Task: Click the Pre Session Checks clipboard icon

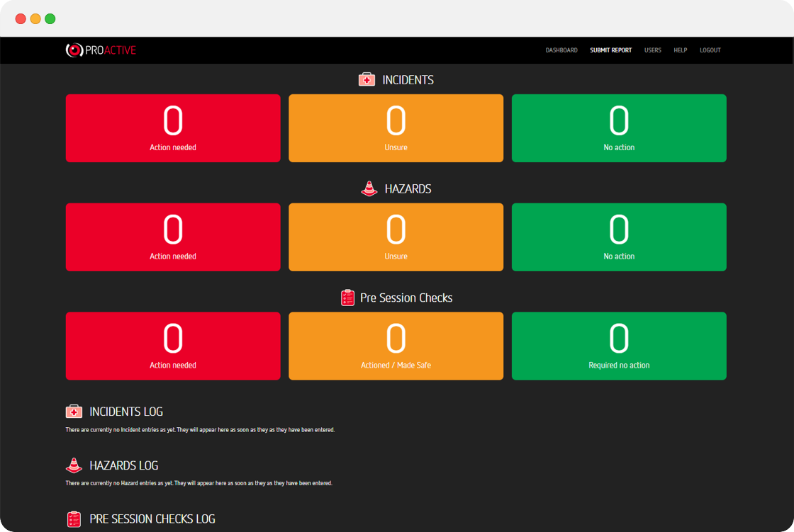Action: click(347, 298)
